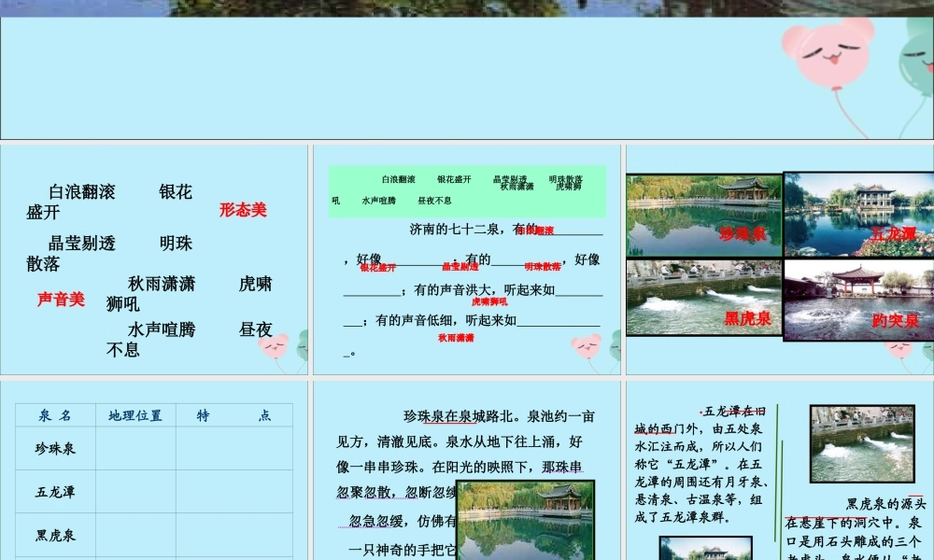Select the line 有的声音低细，听起来如
Image resolution: width=934 pixels, height=560 pixels.
[x=446, y=320]
